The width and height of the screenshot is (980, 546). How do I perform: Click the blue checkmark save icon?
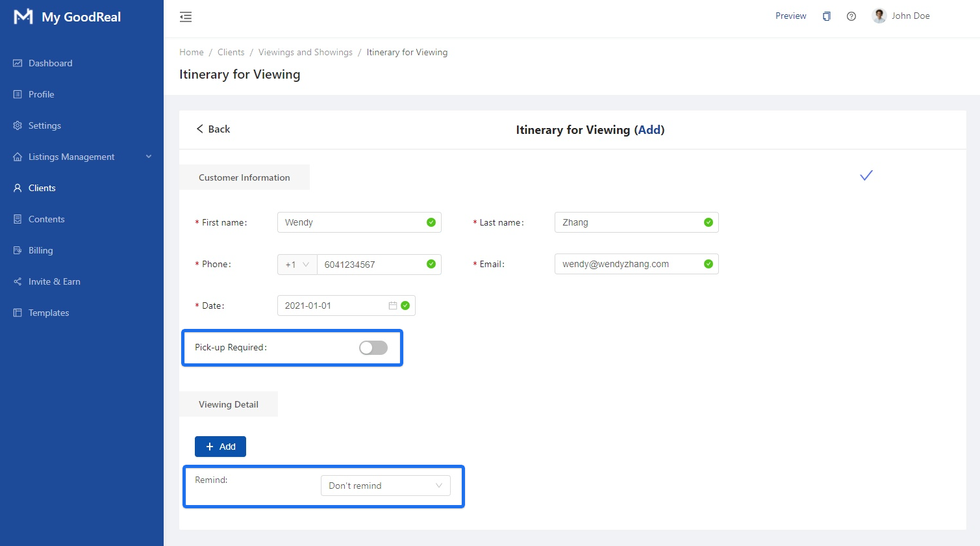pos(866,175)
